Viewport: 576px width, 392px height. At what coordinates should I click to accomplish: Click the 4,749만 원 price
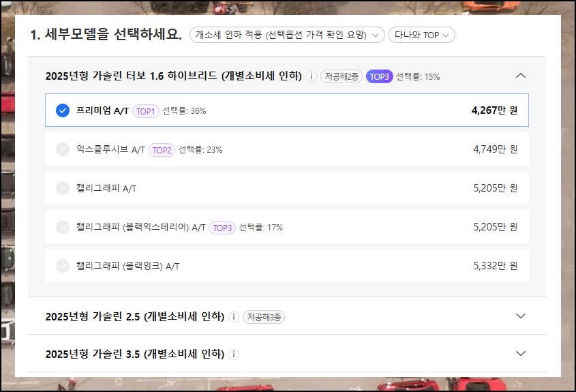pos(495,149)
